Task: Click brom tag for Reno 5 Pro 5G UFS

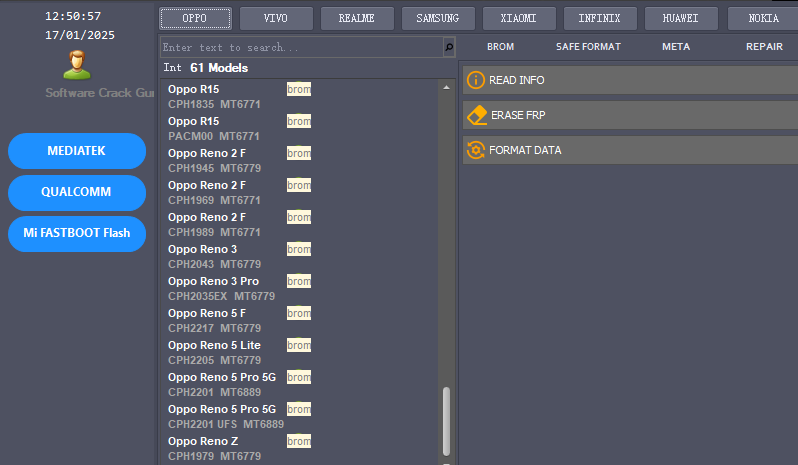Action: [299, 410]
